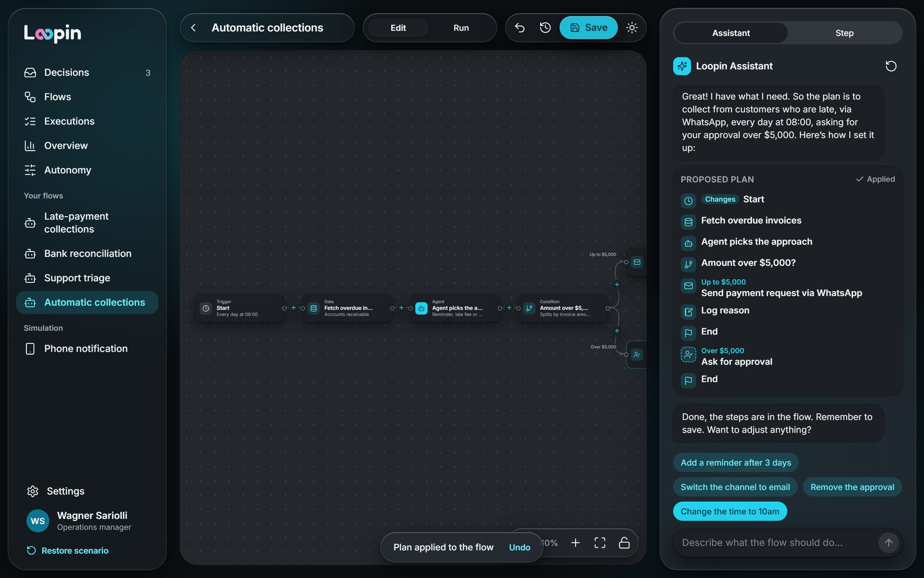Select the Agent picks the approach node

(455, 308)
